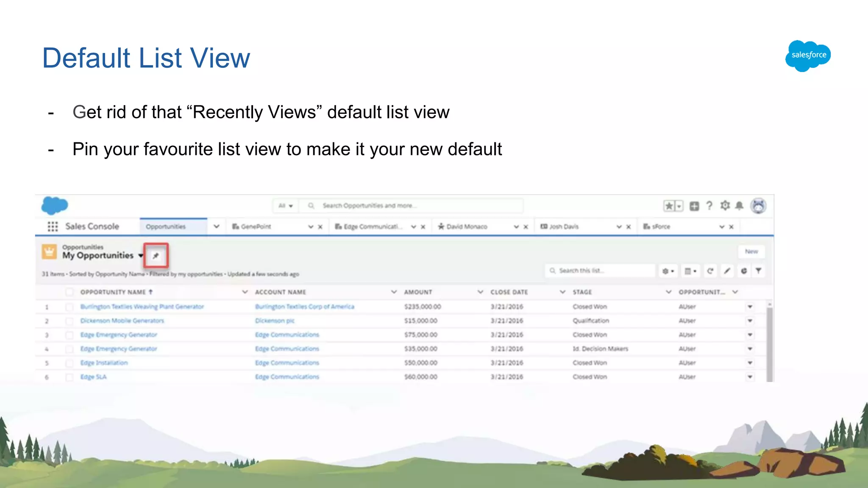Open the Opportunity Name column menu
Image resolution: width=868 pixels, height=488 pixels.
tap(245, 292)
